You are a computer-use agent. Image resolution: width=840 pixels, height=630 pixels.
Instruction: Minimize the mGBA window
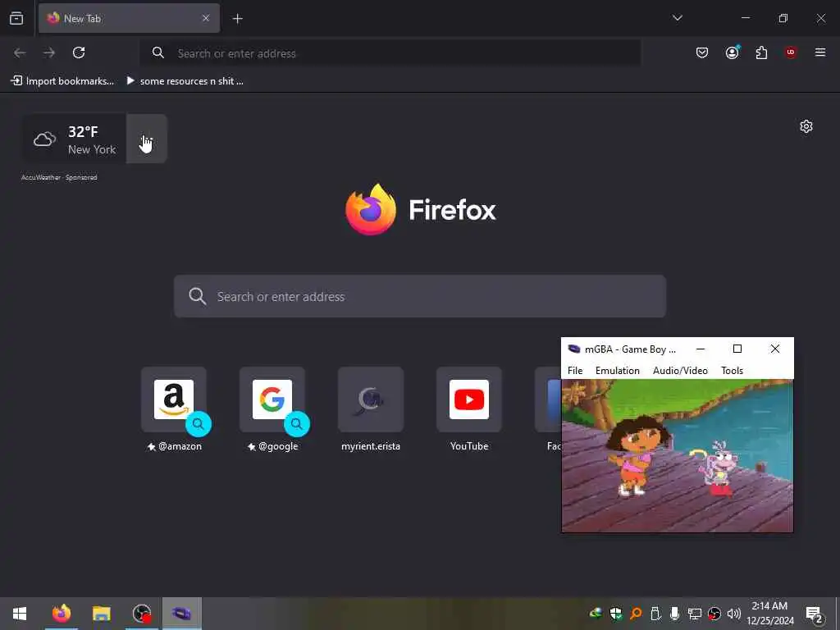701,349
